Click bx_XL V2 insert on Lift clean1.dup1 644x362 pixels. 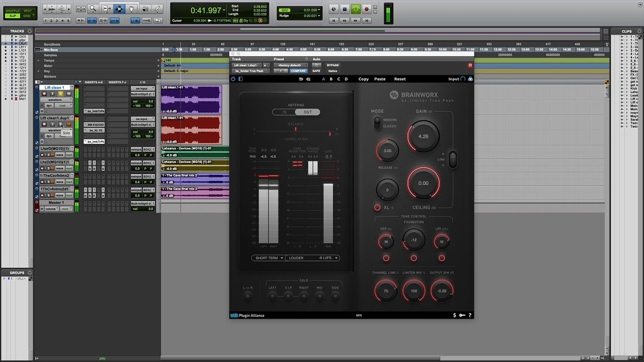[95, 130]
